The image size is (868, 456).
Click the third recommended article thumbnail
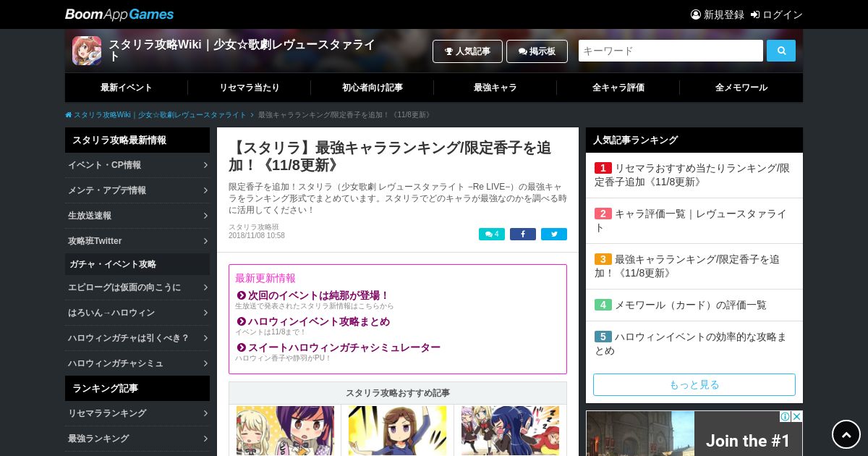pos(510,430)
